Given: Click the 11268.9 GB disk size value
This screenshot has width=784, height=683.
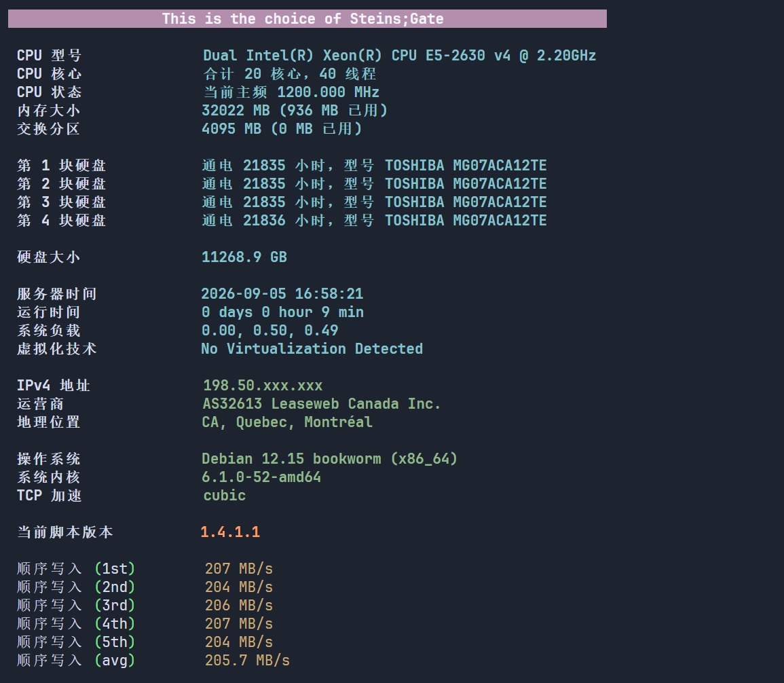Looking at the screenshot, I should point(244,257).
